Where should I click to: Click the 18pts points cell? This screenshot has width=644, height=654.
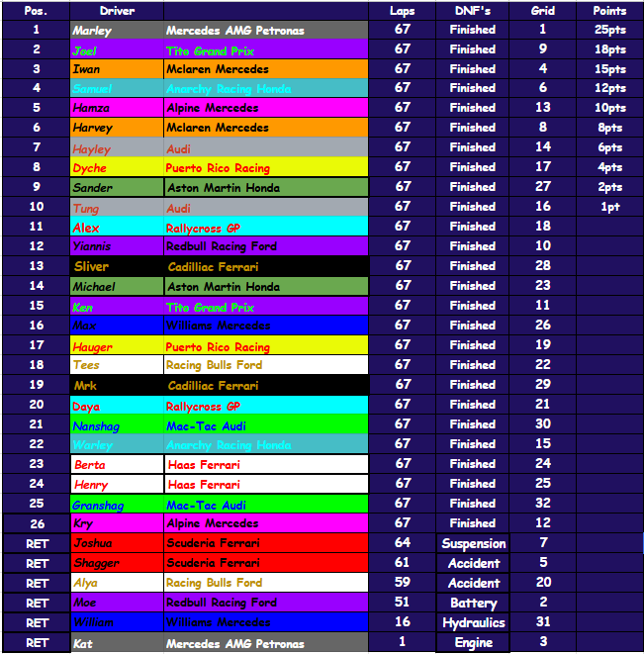coord(609,49)
